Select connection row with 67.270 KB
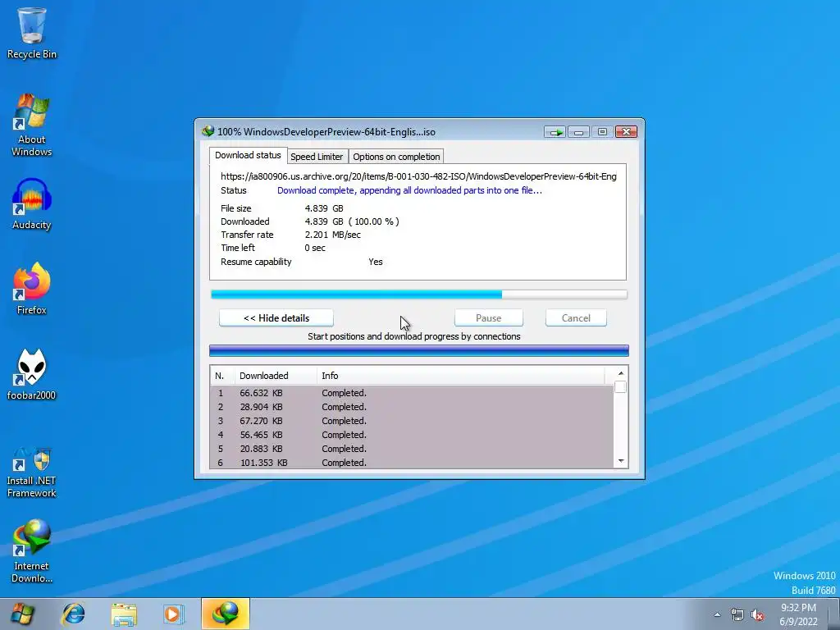840x630 pixels. pyautogui.click(x=412, y=421)
